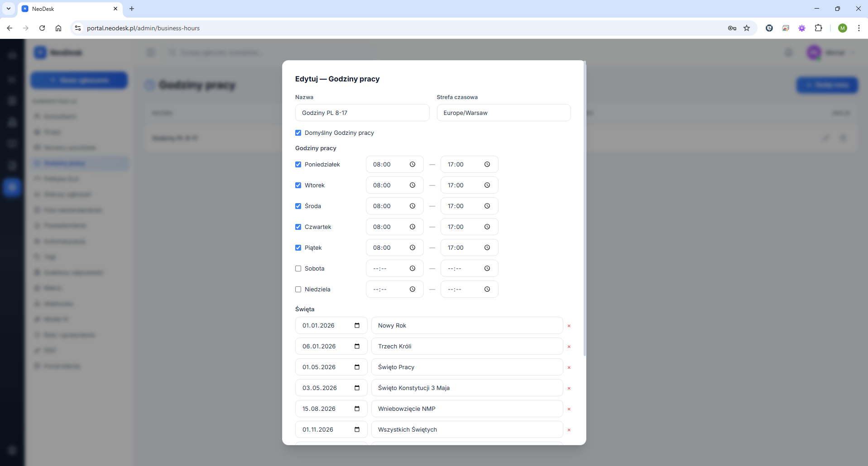Uncheck Domyślny Godziny pracy checkbox
Viewport: 868px width, 466px height.
point(298,133)
